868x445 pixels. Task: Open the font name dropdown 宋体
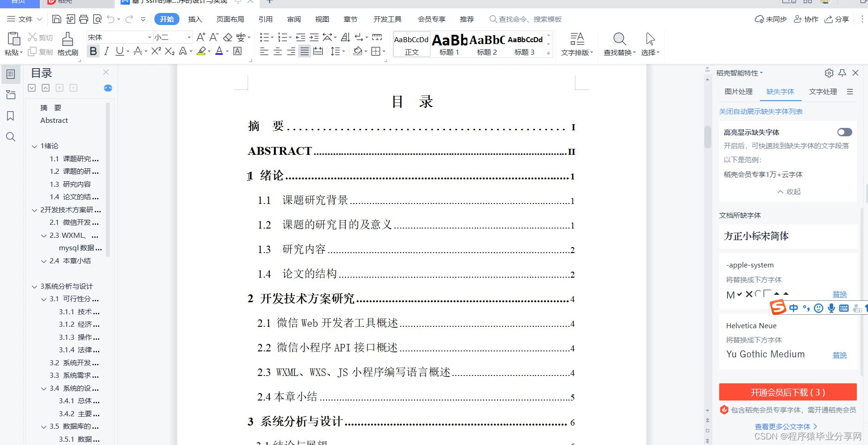click(x=149, y=37)
